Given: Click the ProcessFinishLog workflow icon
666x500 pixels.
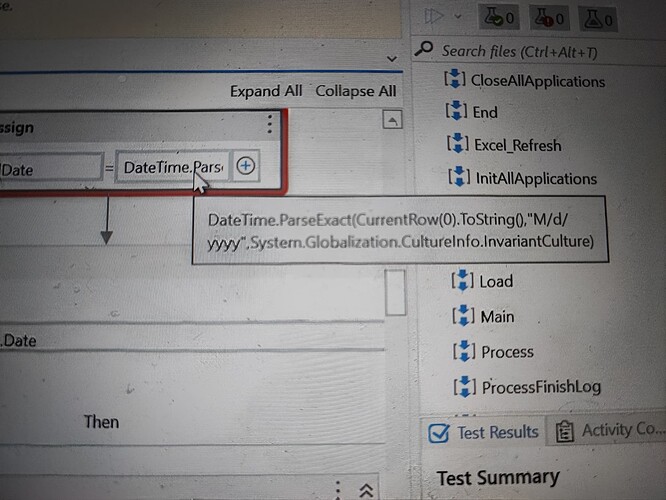Looking at the screenshot, I should [x=465, y=386].
